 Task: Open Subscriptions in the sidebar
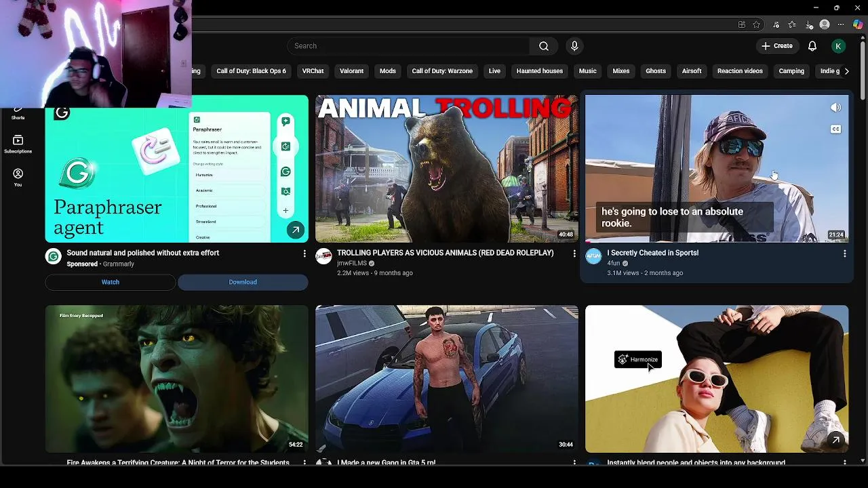click(18, 144)
